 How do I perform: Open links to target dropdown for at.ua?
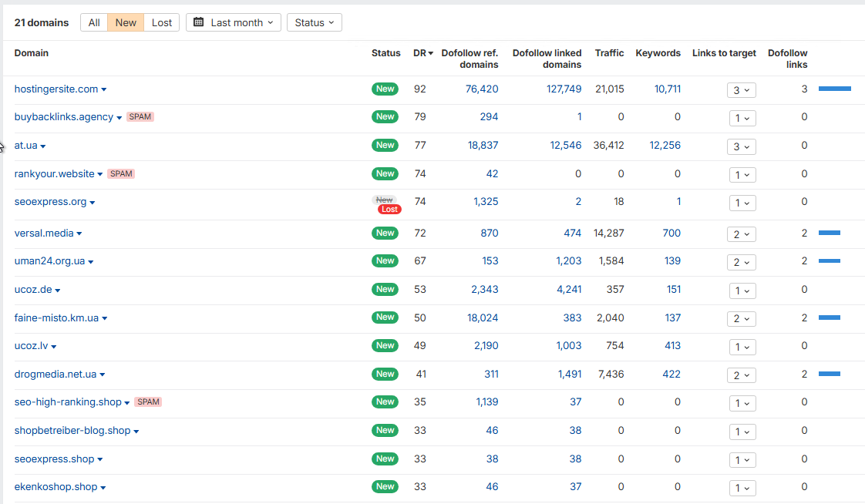tap(742, 147)
